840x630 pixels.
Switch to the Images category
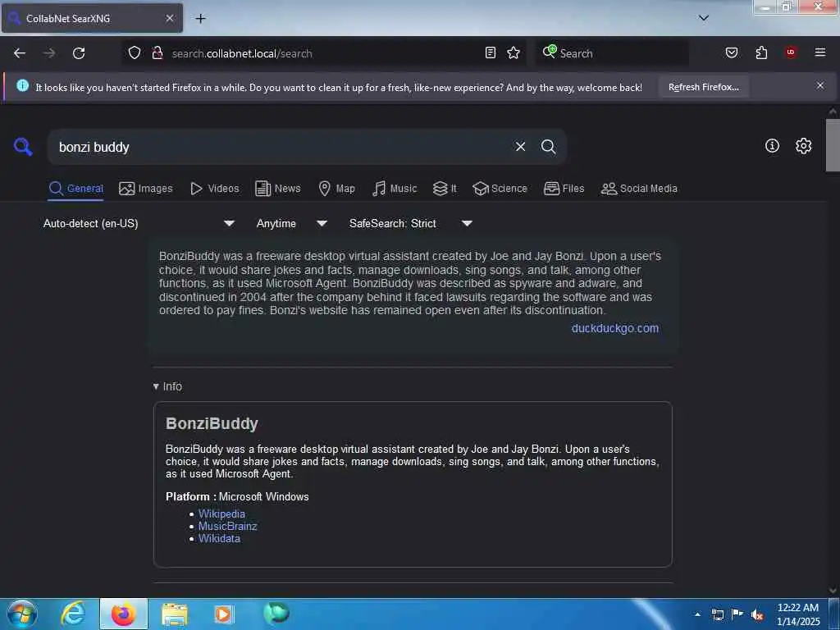click(146, 189)
